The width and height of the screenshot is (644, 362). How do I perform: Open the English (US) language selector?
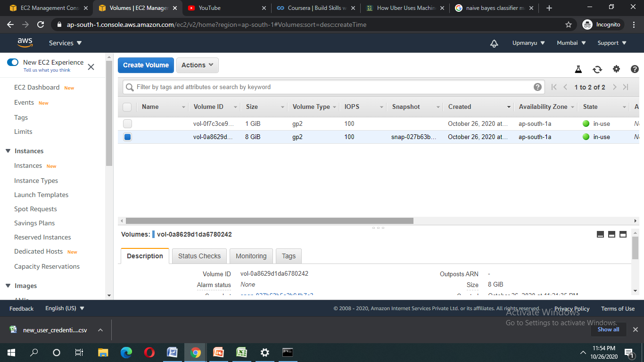(x=65, y=308)
